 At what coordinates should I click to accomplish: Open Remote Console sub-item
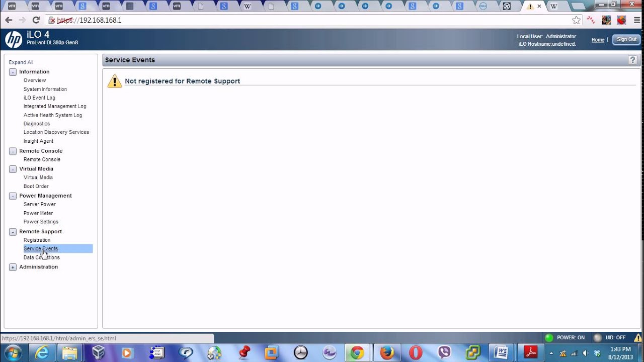[x=42, y=159]
